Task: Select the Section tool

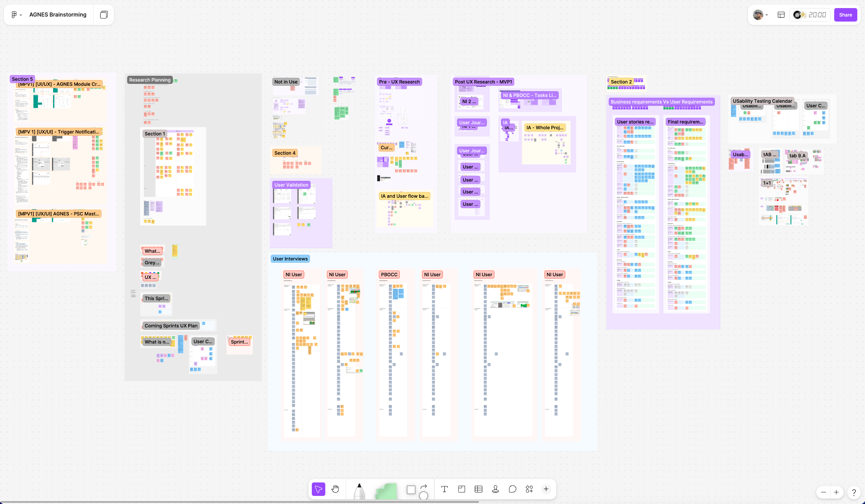Action: coord(462,489)
